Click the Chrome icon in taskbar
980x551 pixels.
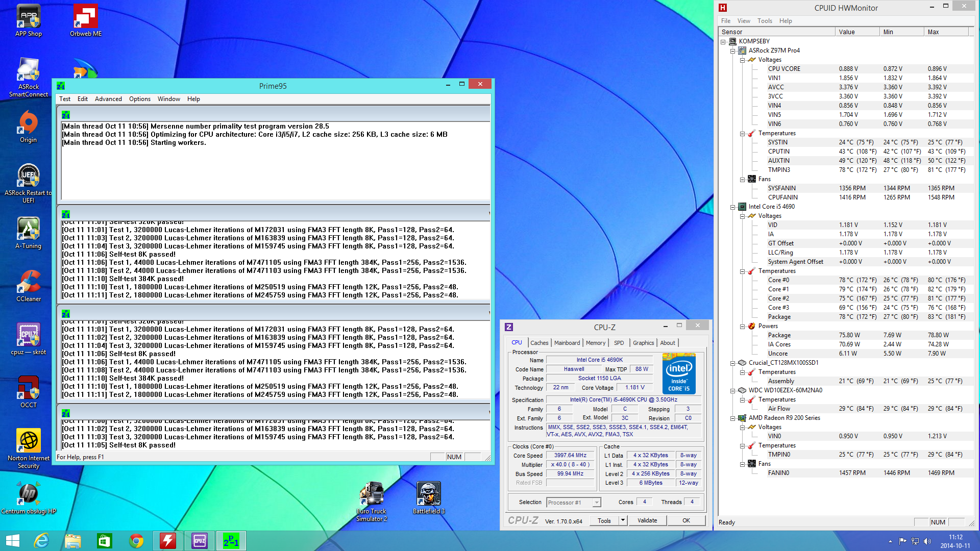136,541
